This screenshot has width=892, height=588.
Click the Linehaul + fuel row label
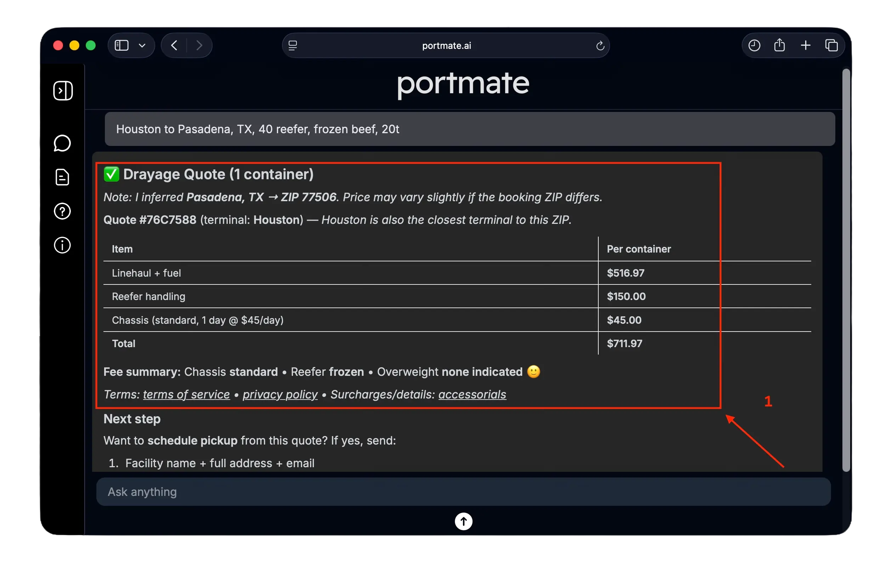[x=146, y=273]
